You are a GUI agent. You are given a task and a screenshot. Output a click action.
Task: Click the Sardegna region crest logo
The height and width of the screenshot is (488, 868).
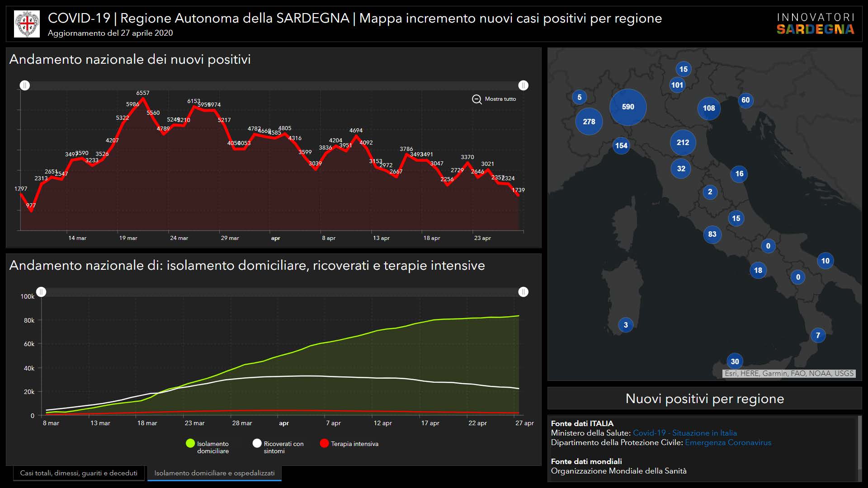coord(27,23)
